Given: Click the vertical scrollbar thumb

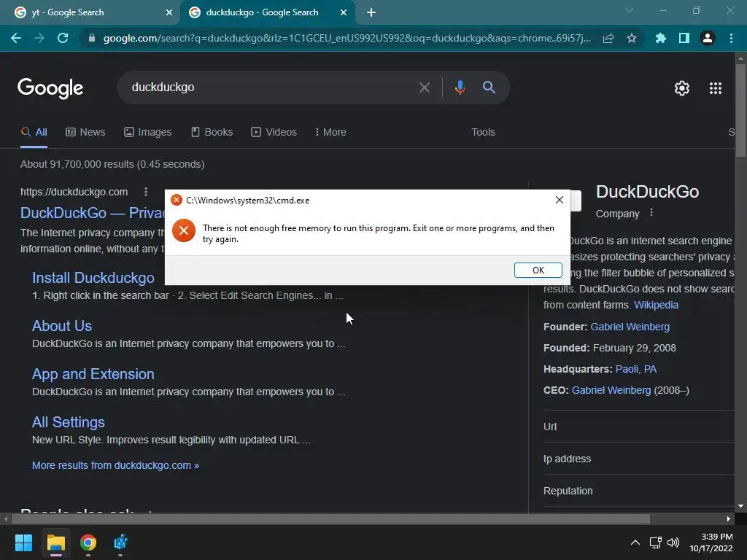Looking at the screenshot, I should tap(740, 109).
